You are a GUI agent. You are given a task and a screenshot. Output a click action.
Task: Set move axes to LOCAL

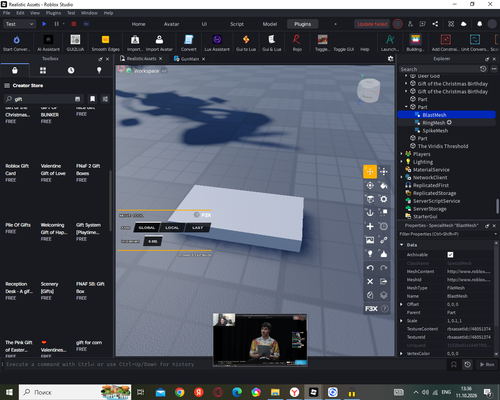coord(172,228)
